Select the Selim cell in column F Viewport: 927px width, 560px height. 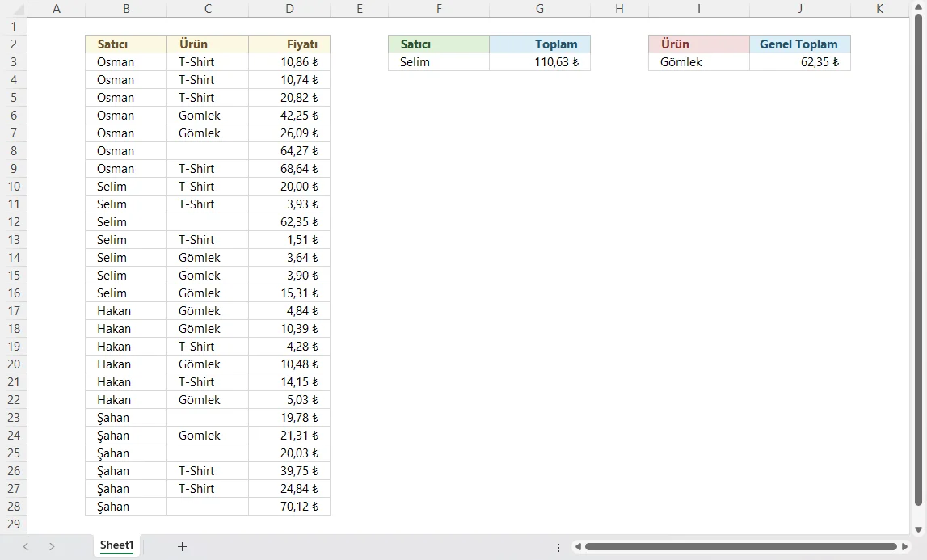pyautogui.click(x=439, y=62)
